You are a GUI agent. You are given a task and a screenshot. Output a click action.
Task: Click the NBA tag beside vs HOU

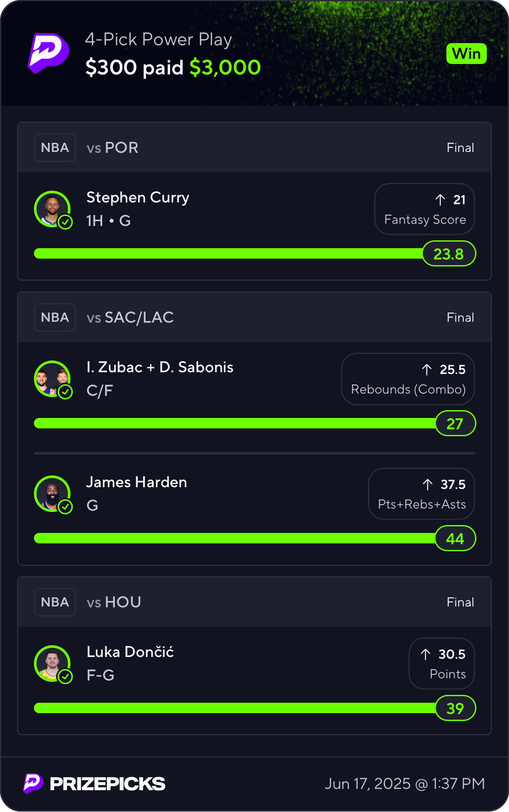pyautogui.click(x=55, y=602)
